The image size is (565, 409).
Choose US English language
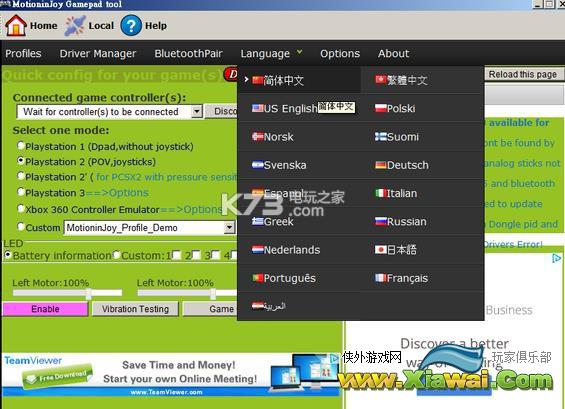click(290, 108)
